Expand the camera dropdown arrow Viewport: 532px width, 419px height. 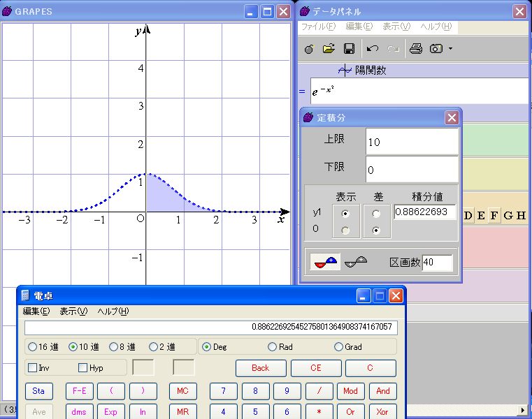tap(451, 49)
